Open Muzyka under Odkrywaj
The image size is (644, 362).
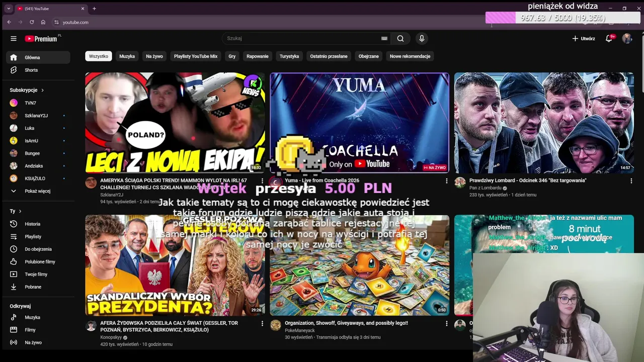38,317
